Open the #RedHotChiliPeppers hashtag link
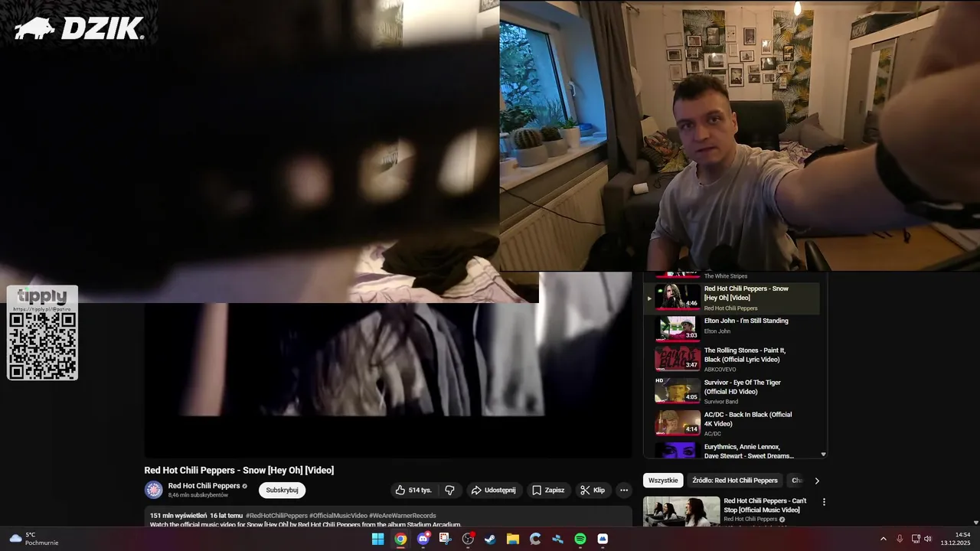This screenshot has width=980, height=551. [276, 516]
